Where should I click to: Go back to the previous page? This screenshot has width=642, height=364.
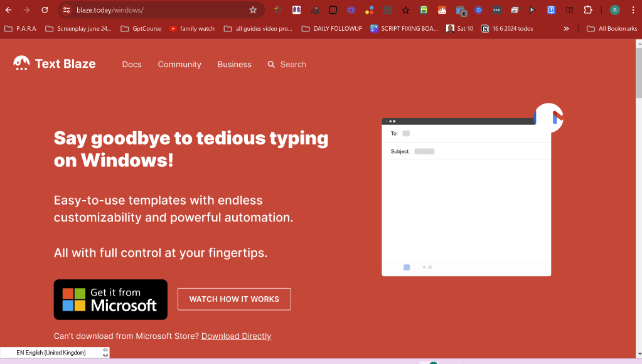(9, 10)
